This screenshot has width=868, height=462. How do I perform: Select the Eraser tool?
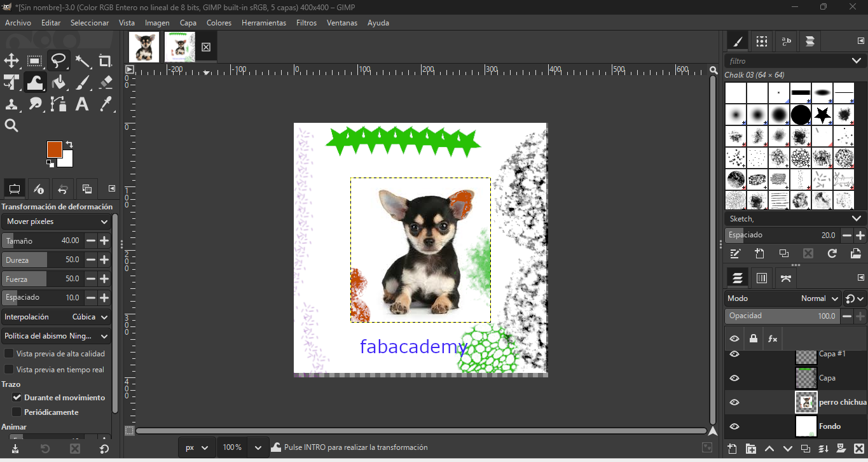coord(106,82)
